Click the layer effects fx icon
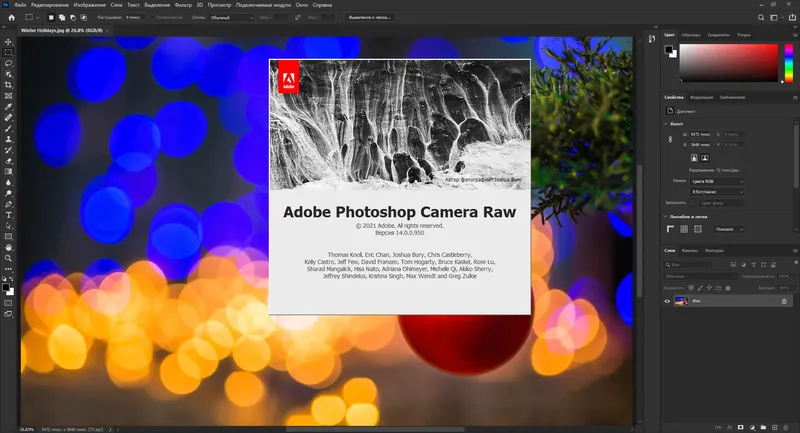 tap(729, 427)
